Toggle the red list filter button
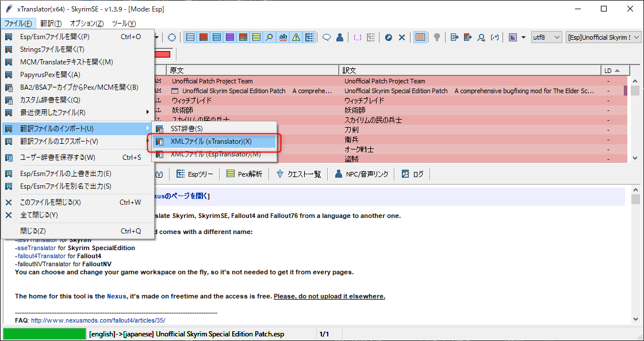The image size is (644, 341). (x=204, y=37)
